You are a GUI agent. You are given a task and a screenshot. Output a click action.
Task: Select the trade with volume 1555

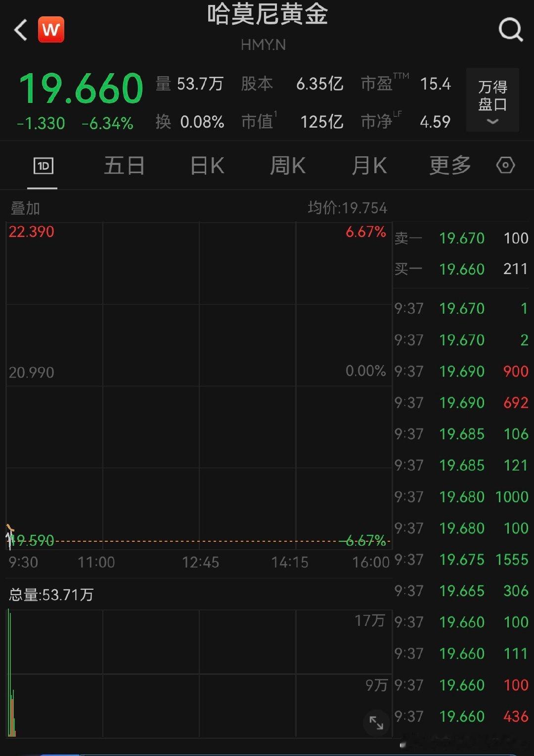point(461,560)
